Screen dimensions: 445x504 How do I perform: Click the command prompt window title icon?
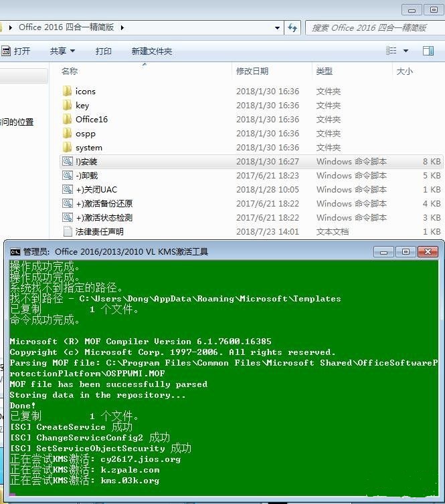tap(15, 252)
